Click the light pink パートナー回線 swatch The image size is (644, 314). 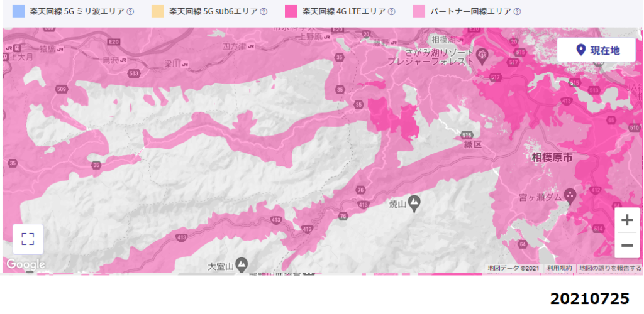click(418, 11)
